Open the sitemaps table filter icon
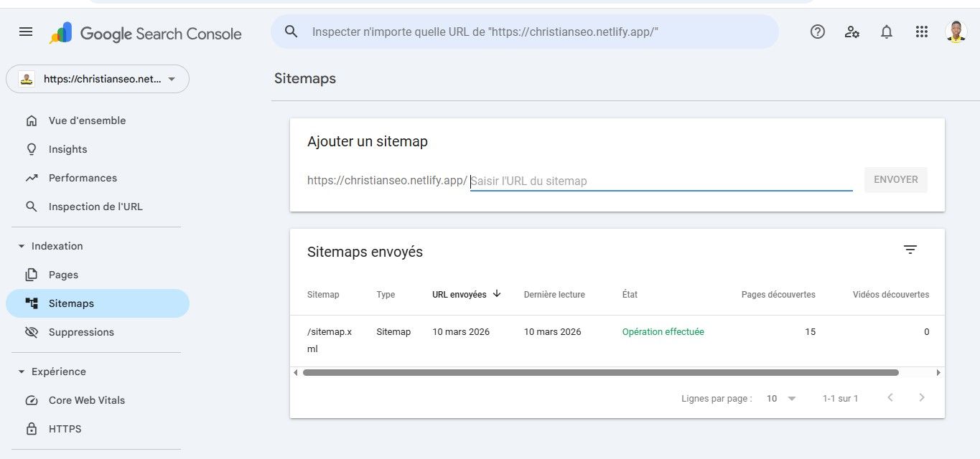This screenshot has width=980, height=459. 910,250
